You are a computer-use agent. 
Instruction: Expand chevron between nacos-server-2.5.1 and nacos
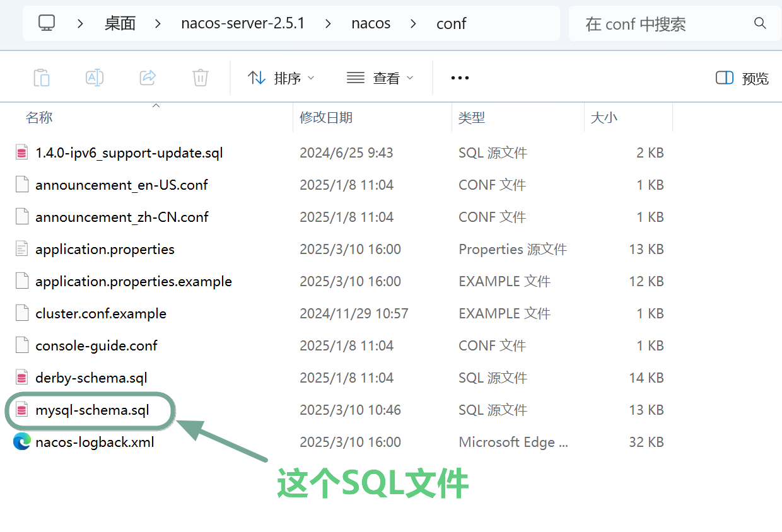click(x=328, y=24)
